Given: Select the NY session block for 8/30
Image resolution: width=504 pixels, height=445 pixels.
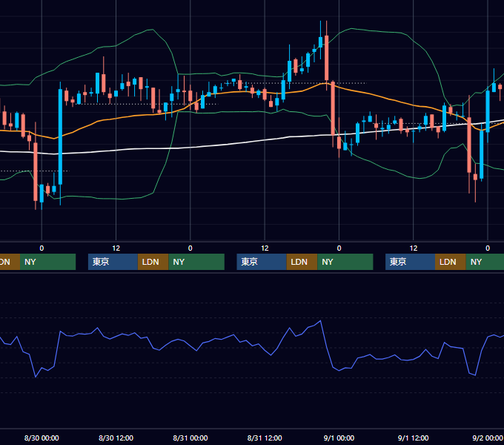Looking at the screenshot, I should coord(196,262).
